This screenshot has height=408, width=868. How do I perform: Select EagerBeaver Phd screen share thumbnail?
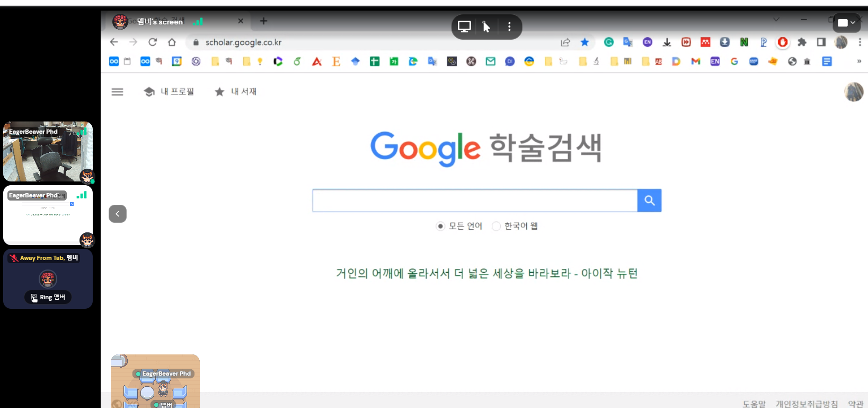point(48,215)
